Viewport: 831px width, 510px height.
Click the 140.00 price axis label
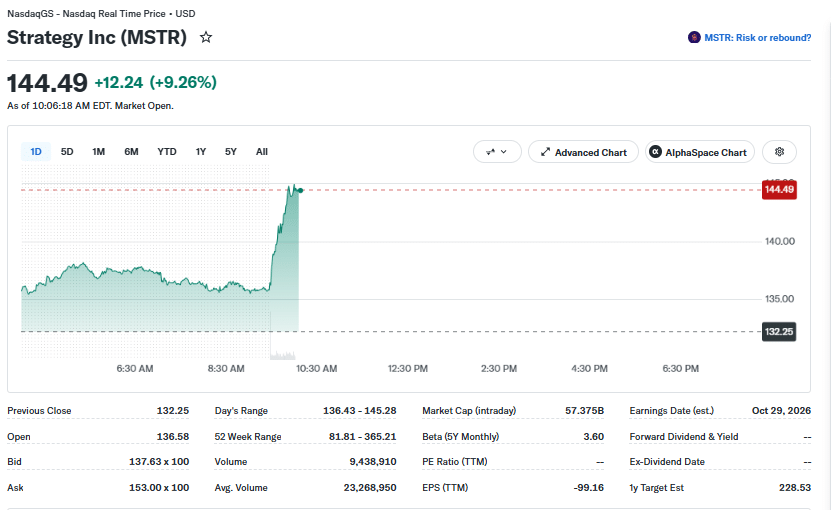point(780,241)
